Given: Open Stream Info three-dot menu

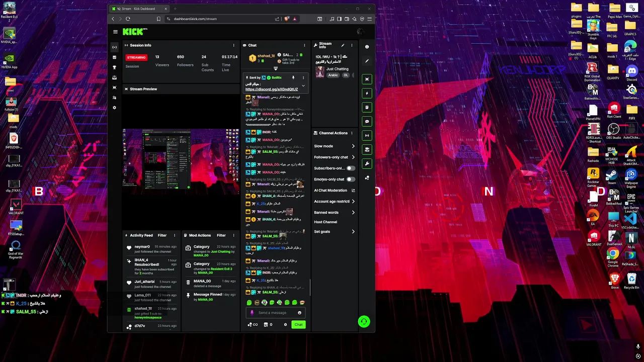Looking at the screenshot, I should point(352,45).
